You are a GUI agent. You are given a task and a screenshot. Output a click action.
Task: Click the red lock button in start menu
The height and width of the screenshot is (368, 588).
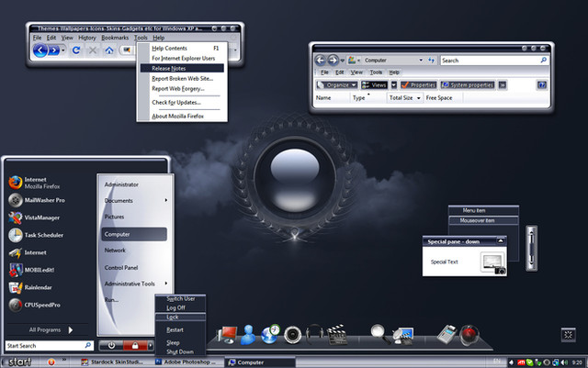[x=135, y=345]
